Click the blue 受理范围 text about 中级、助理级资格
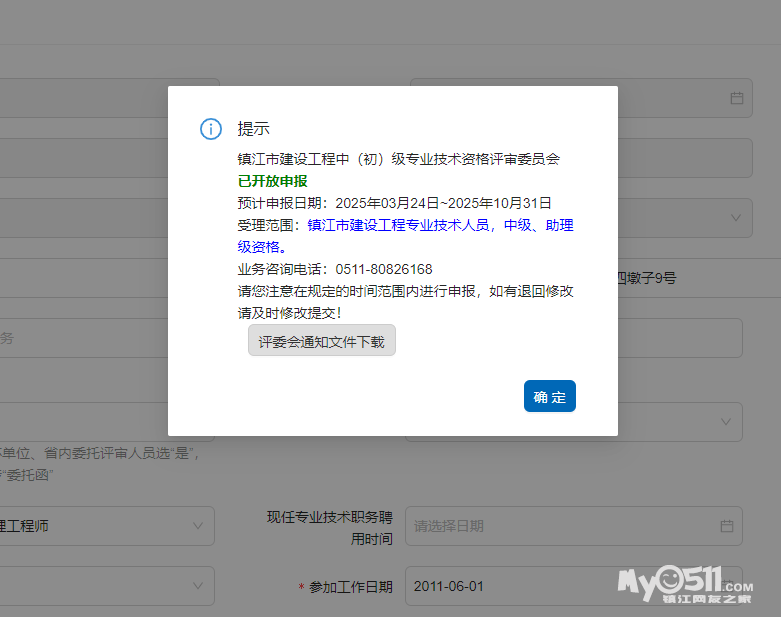This screenshot has height=617, width=781. 440,236
